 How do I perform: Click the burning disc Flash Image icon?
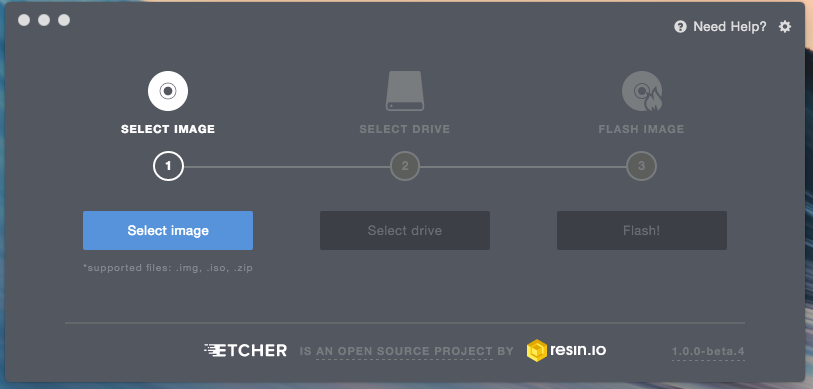tap(642, 91)
